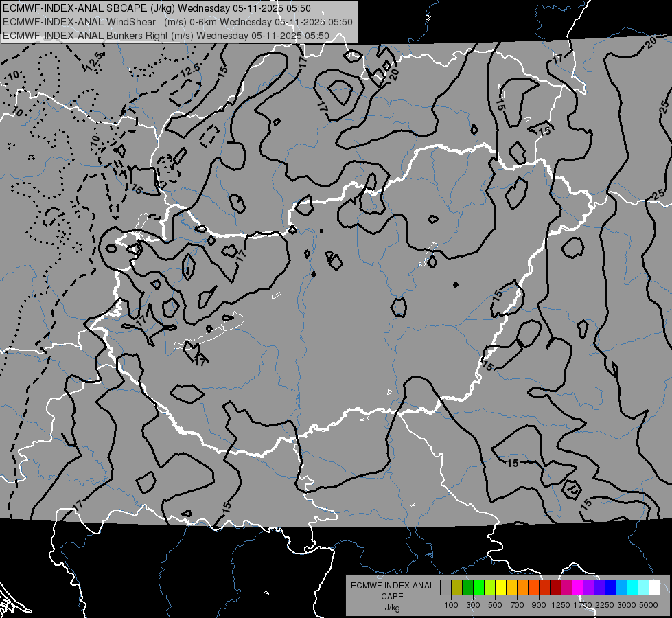Click the gray swatch below 100 J/kg
The height and width of the screenshot is (618, 672).
[445, 588]
